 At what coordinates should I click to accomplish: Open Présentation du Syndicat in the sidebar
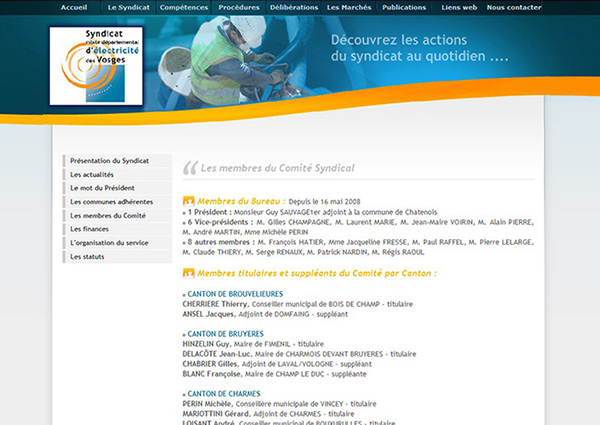(x=110, y=160)
